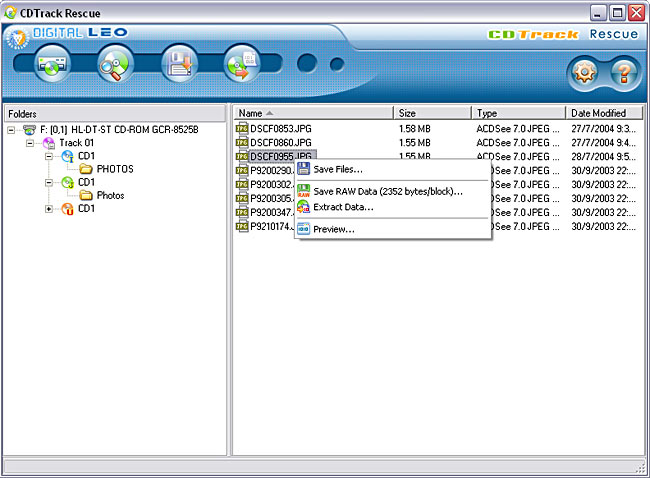The image size is (650, 478).
Task: Collapse the second CD1 node containing Photos
Action: click(49, 182)
